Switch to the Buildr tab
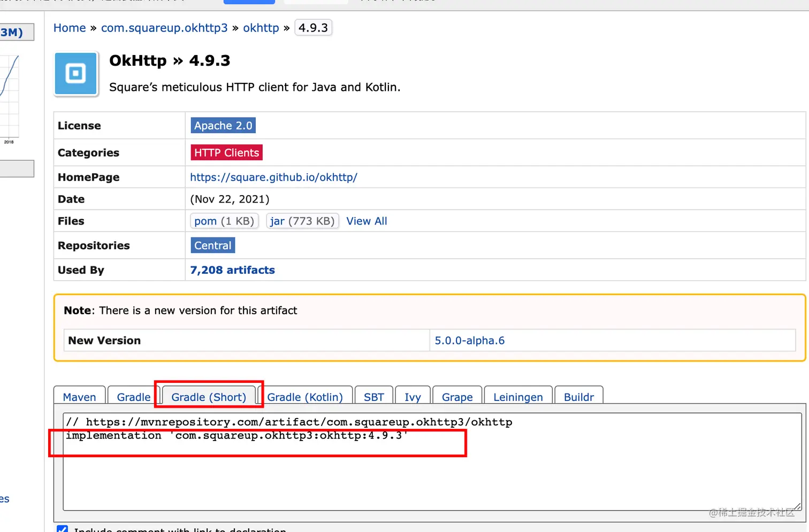This screenshot has height=532, width=809. [579, 396]
